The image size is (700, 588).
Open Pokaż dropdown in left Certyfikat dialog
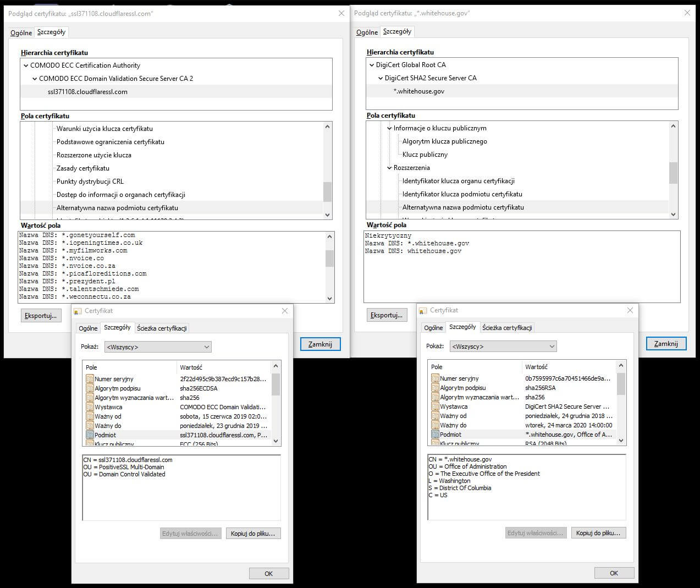(x=158, y=347)
